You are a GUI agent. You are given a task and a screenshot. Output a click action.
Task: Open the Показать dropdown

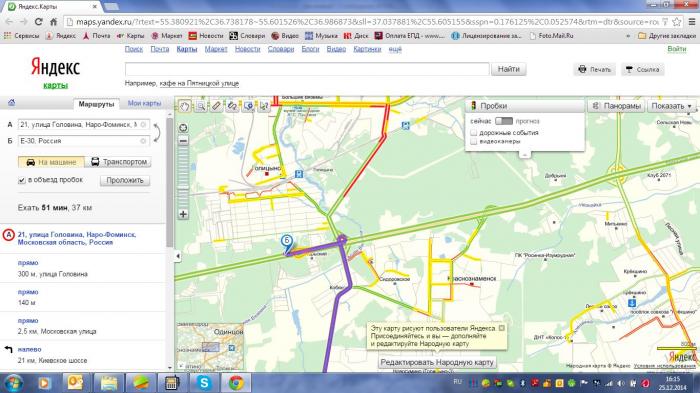pos(671,106)
